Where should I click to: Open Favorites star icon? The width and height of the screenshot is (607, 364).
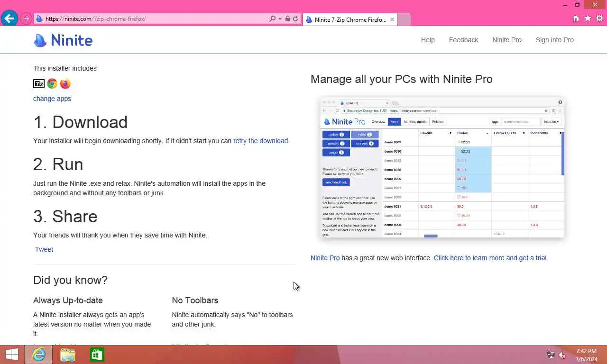(x=588, y=18)
